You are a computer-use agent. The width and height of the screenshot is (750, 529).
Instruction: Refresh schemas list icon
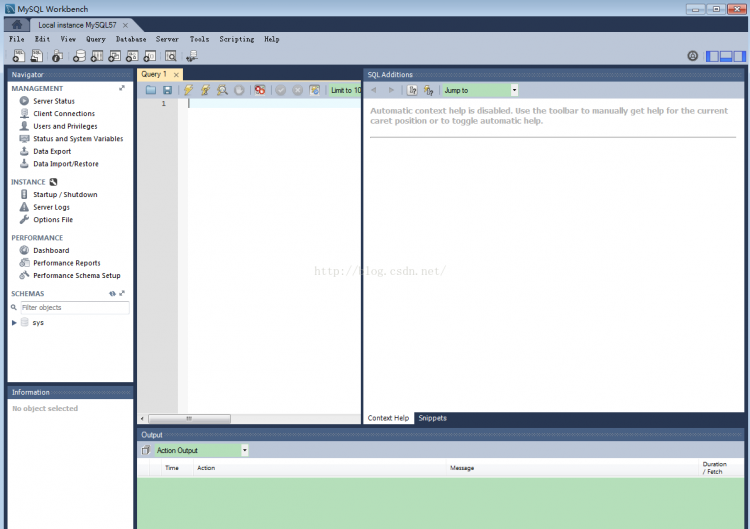(112, 293)
